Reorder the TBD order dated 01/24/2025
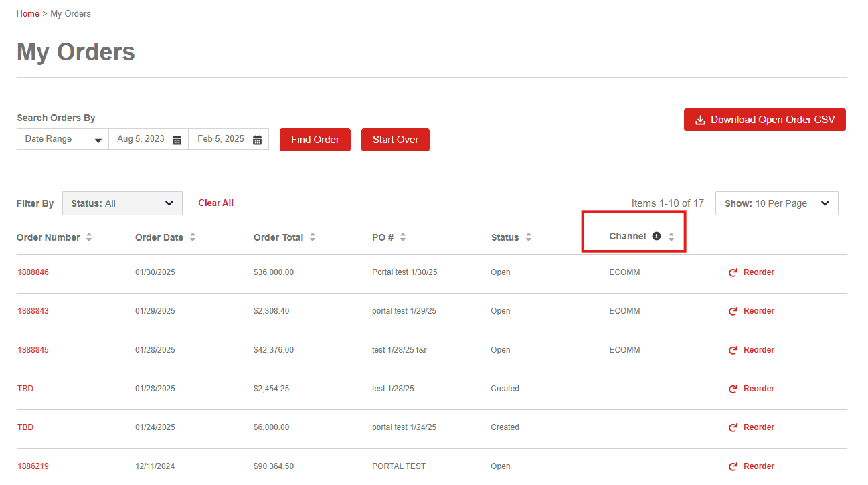The image size is (868, 485). pos(752,427)
